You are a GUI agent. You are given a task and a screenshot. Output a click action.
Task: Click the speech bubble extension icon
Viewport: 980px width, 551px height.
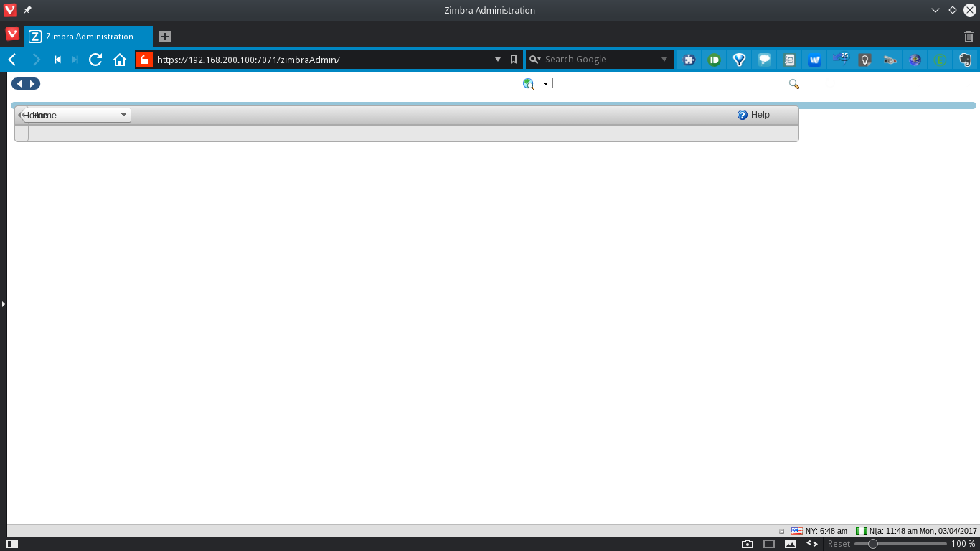[x=765, y=60]
